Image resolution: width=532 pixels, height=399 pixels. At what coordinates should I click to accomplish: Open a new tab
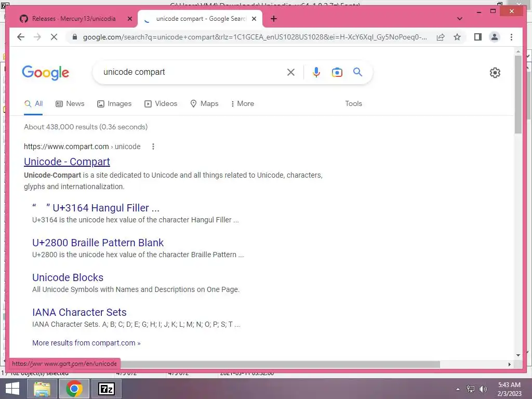(274, 19)
